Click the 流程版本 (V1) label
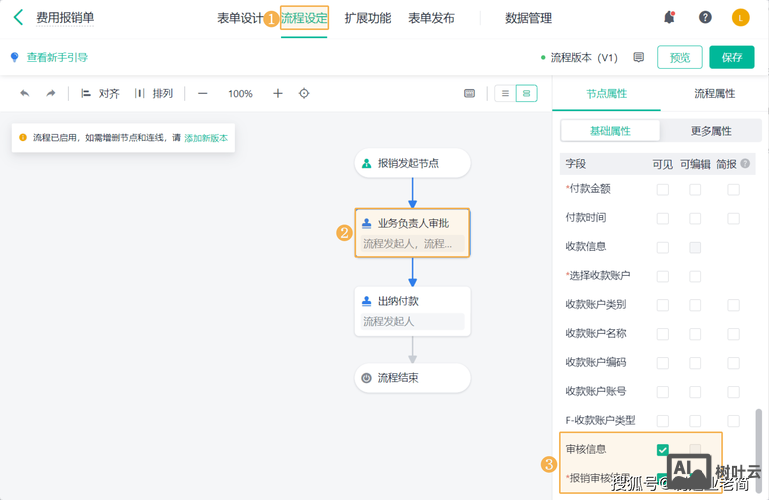 pos(584,57)
